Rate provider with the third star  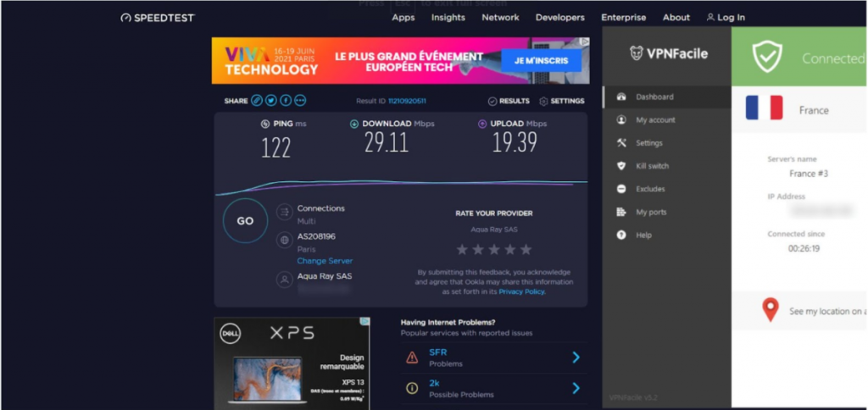pyautogui.click(x=494, y=250)
